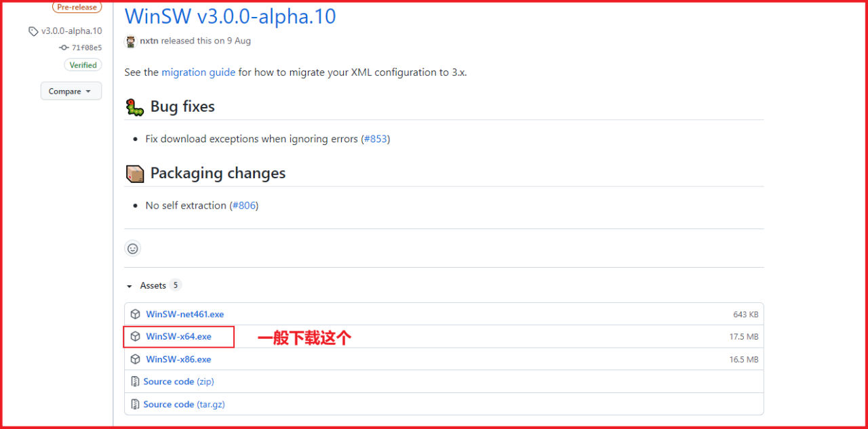Download WinSW-x64.exe
The height and width of the screenshot is (429, 868).
pyautogui.click(x=179, y=337)
